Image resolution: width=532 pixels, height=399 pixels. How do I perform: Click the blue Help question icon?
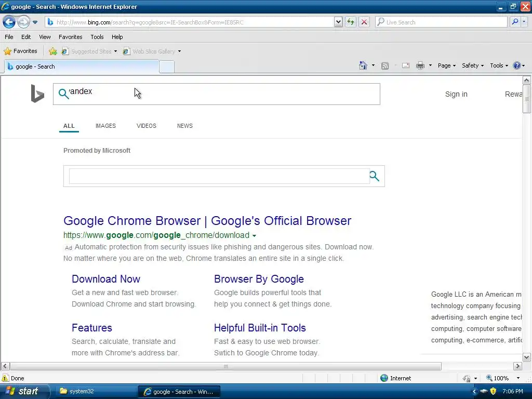click(517, 65)
